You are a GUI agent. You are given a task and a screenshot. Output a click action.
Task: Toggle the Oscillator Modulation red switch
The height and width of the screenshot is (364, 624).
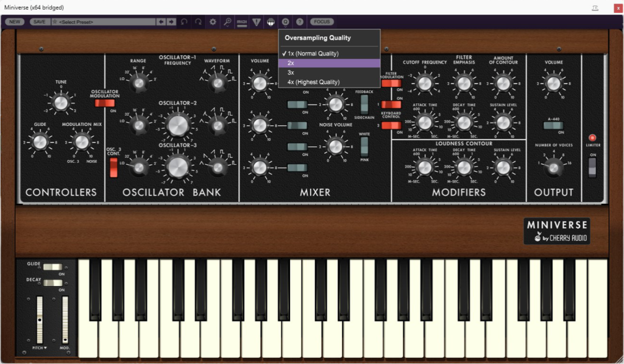click(104, 103)
